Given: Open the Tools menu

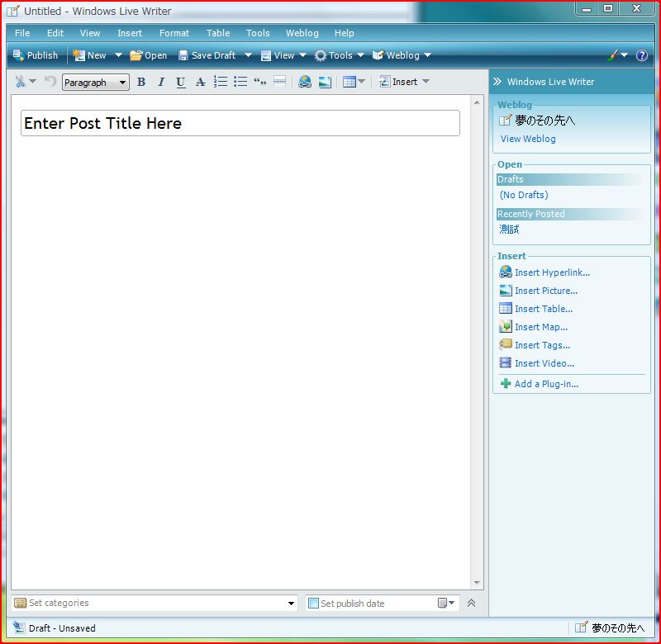Looking at the screenshot, I should (258, 33).
